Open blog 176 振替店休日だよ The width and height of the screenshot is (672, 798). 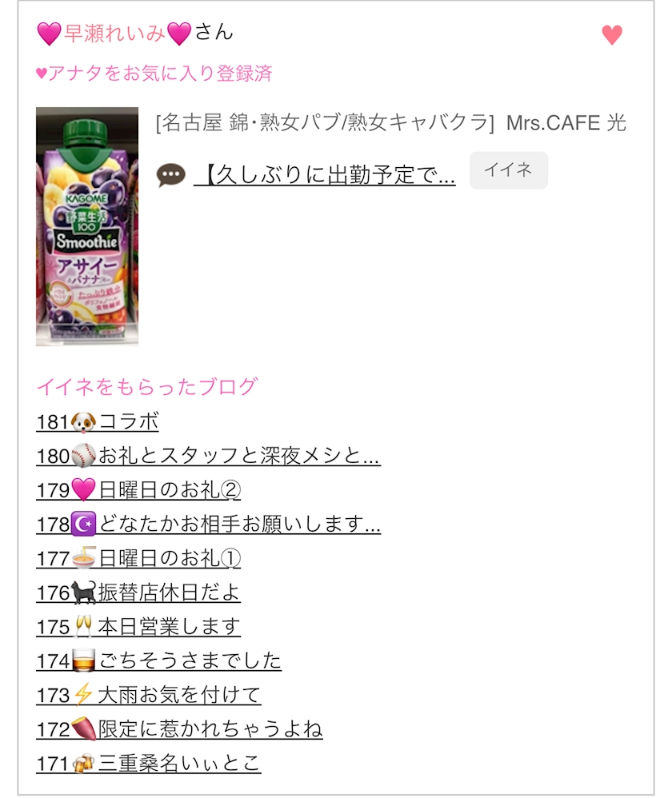coord(138,593)
